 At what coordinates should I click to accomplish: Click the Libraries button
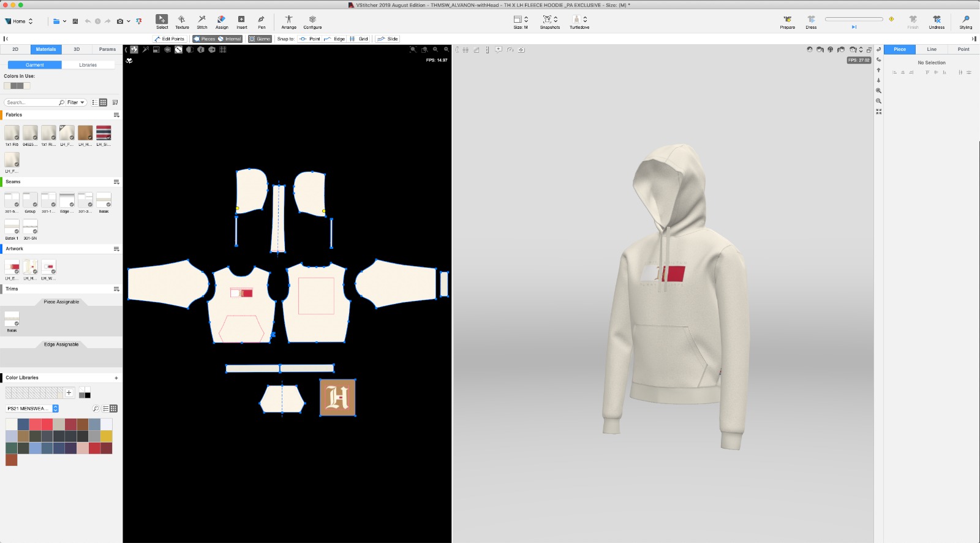click(88, 65)
